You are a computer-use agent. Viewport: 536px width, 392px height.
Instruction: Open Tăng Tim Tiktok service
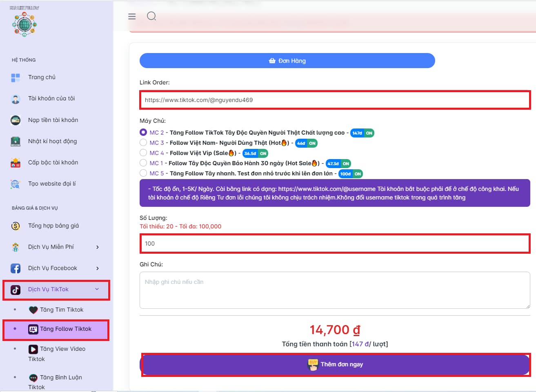(x=62, y=310)
